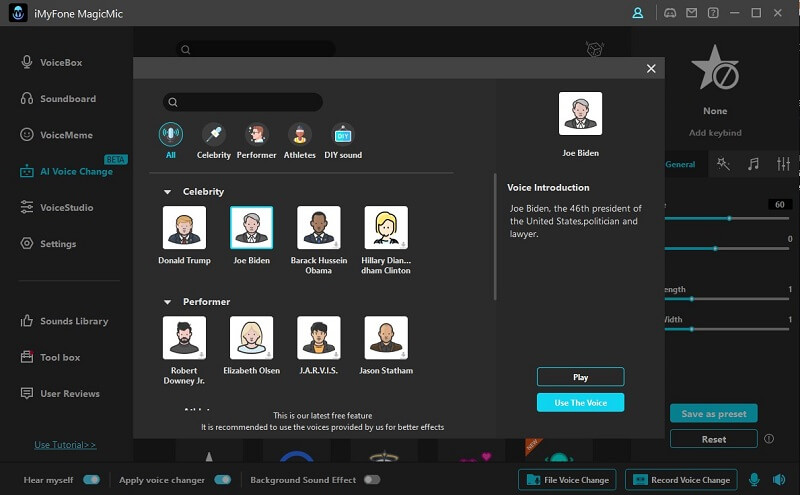This screenshot has height=495, width=800.
Task: Collapse the Celebrity group
Action: (167, 192)
